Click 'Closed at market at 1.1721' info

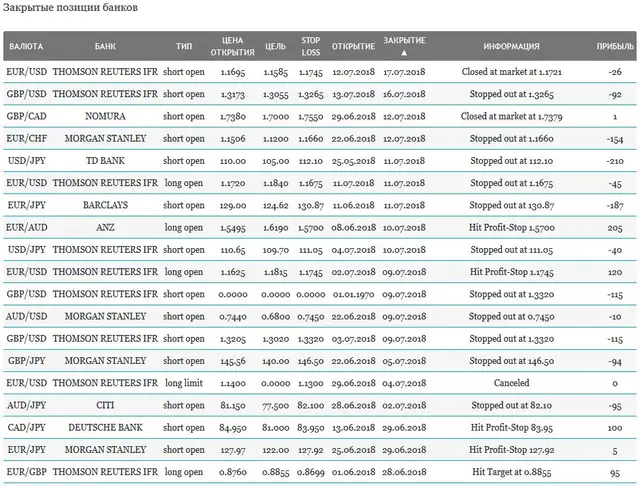click(x=512, y=72)
